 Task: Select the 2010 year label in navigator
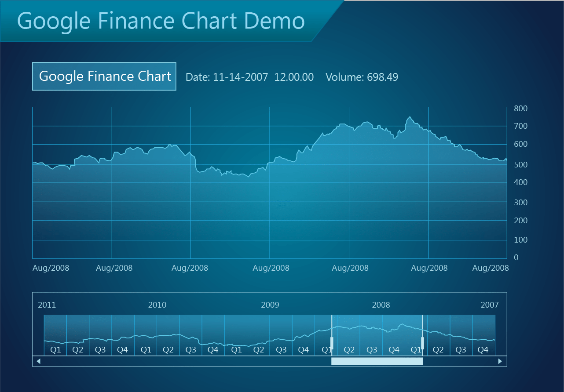click(157, 305)
